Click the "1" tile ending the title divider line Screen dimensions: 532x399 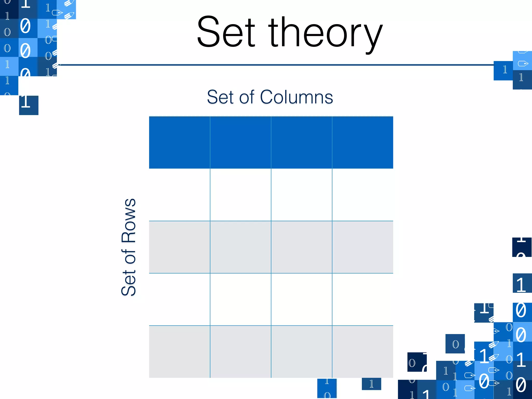tap(503, 70)
